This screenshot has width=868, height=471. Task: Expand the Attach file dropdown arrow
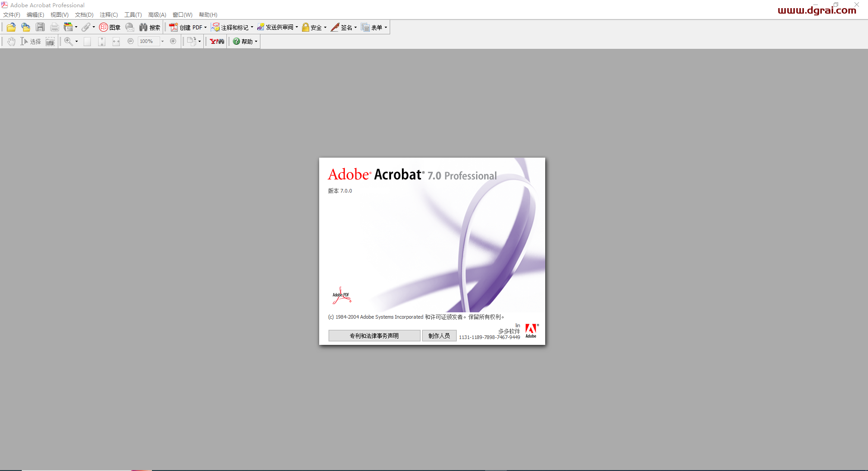click(x=94, y=27)
